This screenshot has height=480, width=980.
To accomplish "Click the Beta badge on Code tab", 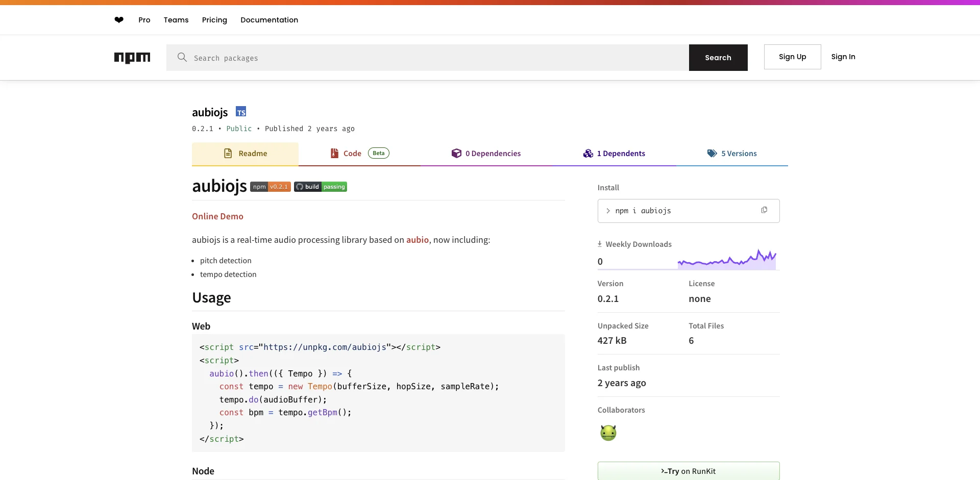I will [x=379, y=153].
